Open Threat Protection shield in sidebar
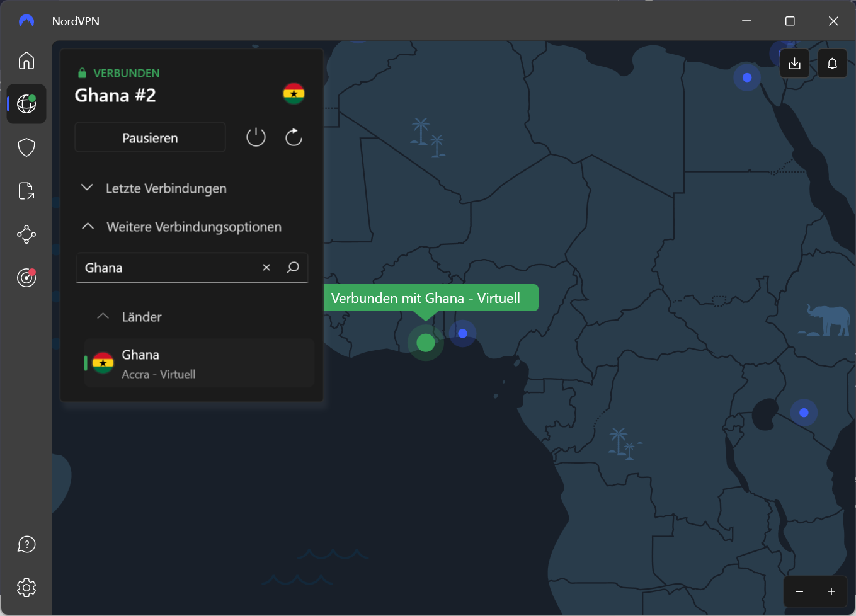The height and width of the screenshot is (616, 856). pyautogui.click(x=26, y=147)
